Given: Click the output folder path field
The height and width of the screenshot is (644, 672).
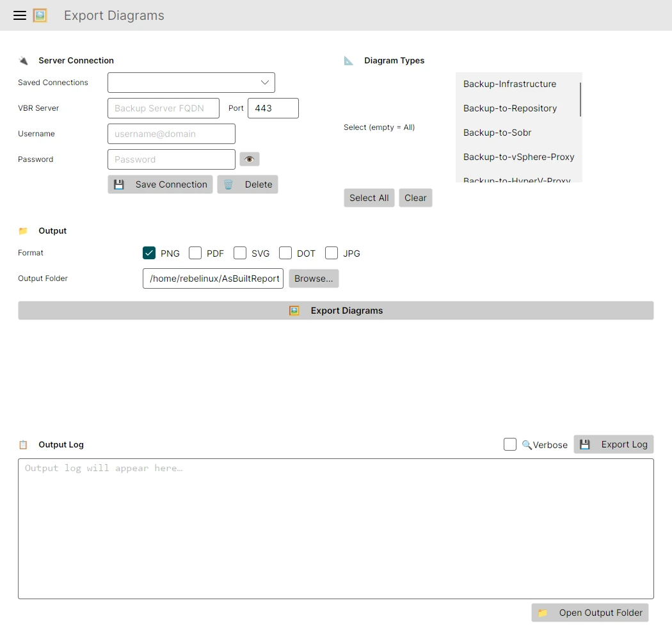Looking at the screenshot, I should pos(212,278).
